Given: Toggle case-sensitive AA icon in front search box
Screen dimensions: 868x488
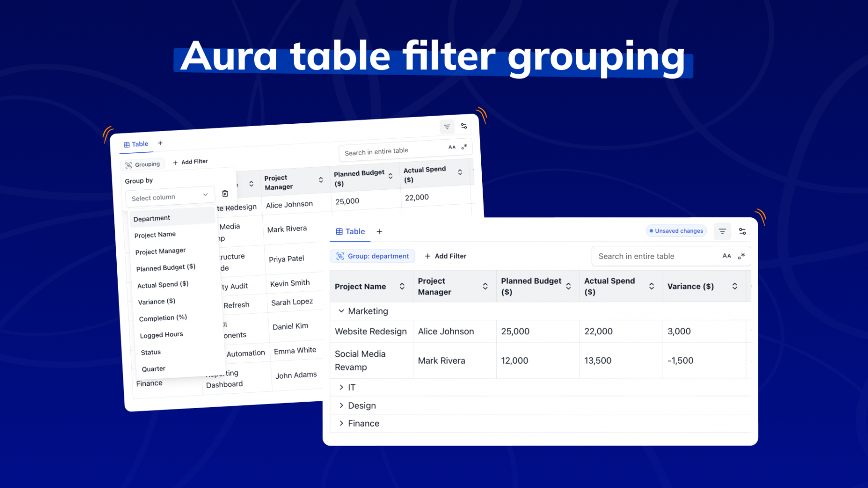Looking at the screenshot, I should (x=727, y=256).
